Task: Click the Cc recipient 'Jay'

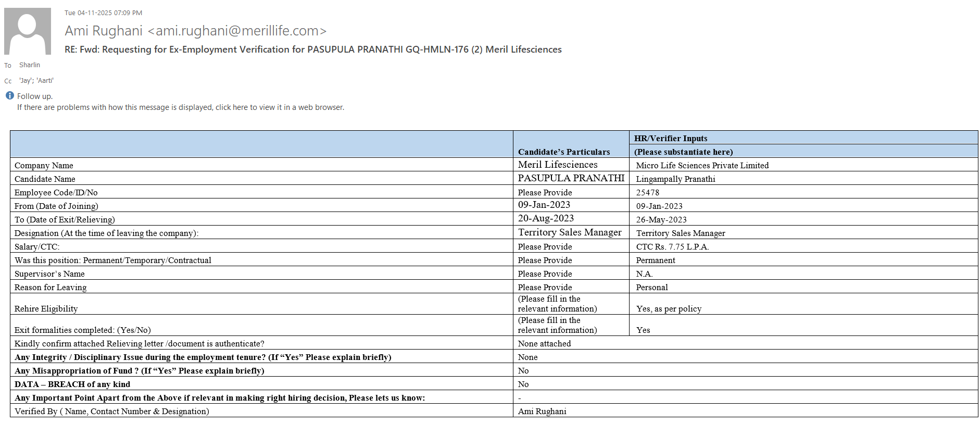Action: click(26, 81)
